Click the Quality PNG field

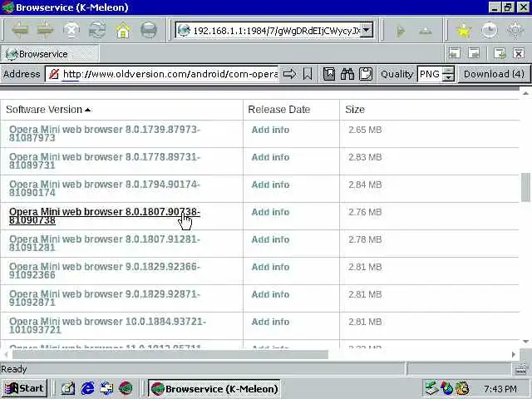coord(430,74)
